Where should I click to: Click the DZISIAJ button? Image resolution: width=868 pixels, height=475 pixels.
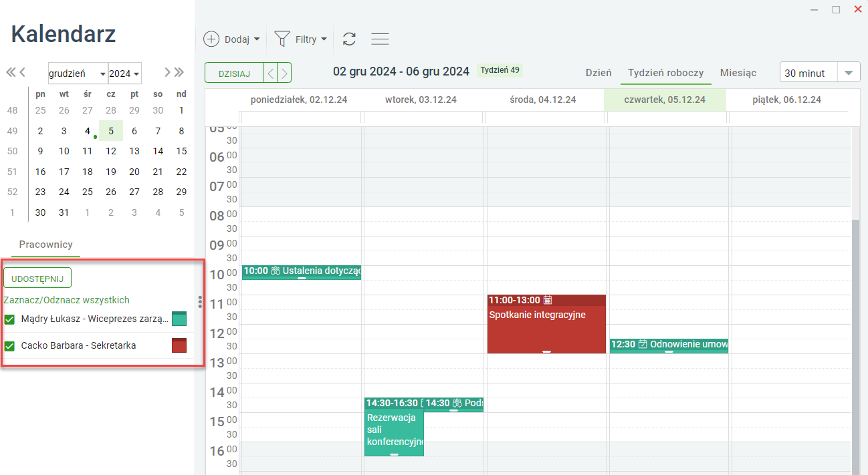point(234,73)
